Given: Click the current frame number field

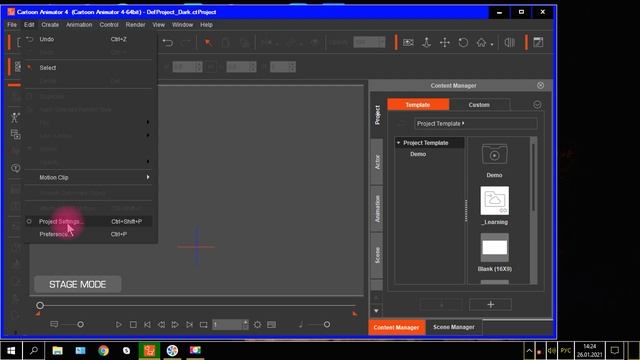Looking at the screenshot, I should (227, 324).
